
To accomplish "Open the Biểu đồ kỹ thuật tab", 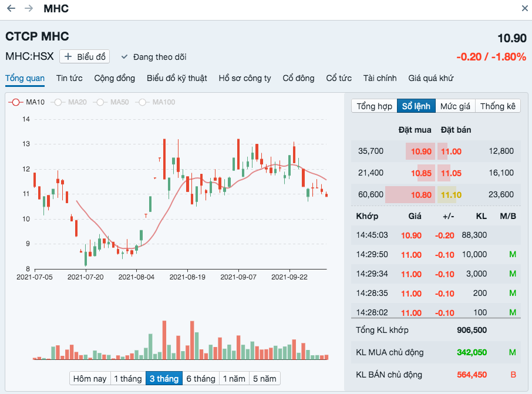I will pyautogui.click(x=177, y=78).
